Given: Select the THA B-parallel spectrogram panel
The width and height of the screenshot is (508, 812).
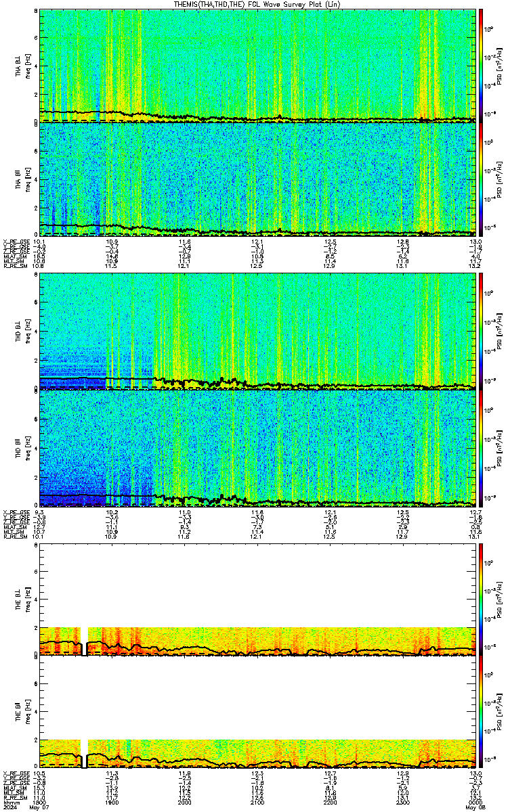Looking at the screenshot, I should 257,179.
